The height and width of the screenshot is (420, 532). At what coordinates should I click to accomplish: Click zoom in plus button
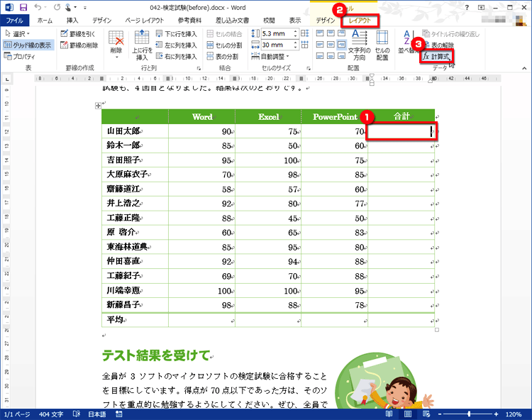[496, 414]
